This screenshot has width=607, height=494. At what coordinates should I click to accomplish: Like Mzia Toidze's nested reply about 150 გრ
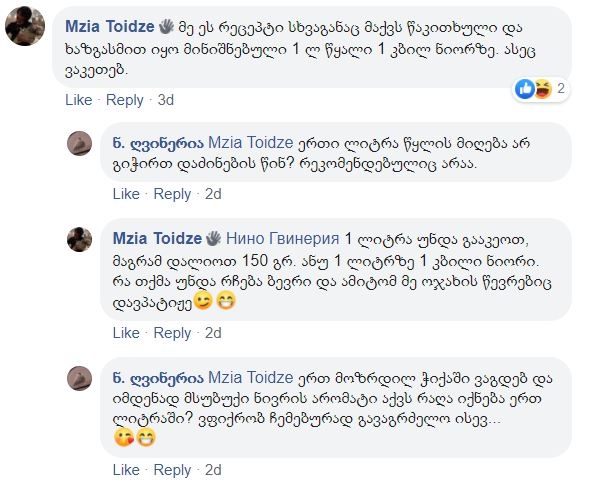[x=126, y=333]
